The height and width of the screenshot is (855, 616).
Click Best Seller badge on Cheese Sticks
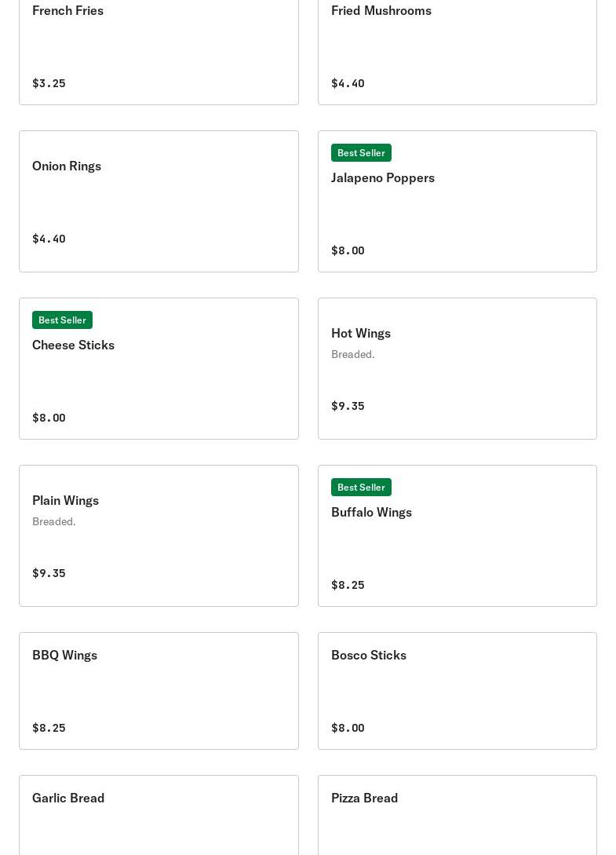[62, 320]
